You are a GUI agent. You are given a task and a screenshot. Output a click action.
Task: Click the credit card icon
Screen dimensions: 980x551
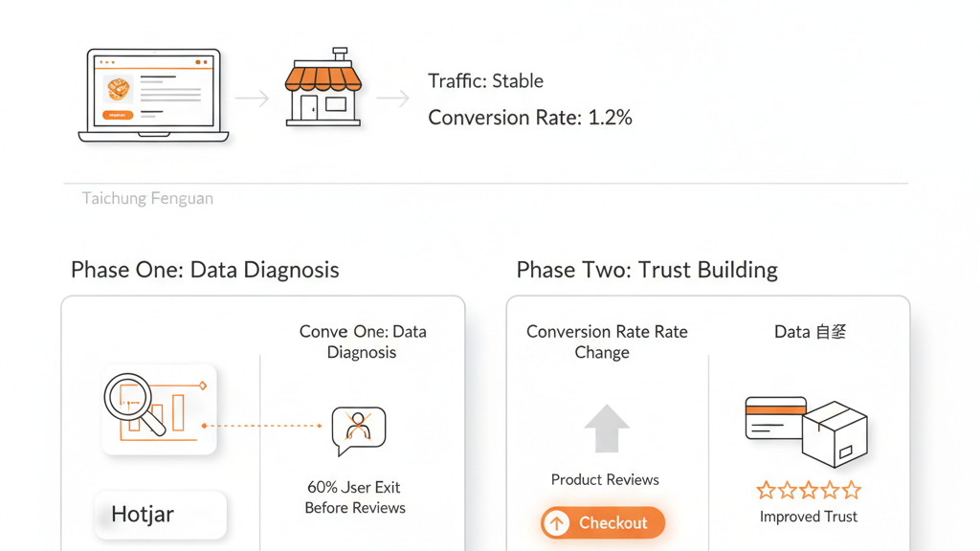[x=774, y=417]
